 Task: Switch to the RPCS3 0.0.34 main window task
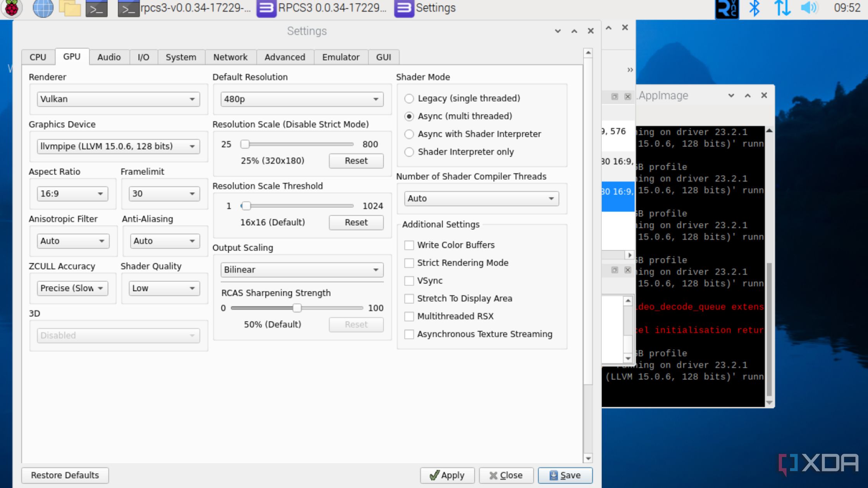(x=322, y=8)
